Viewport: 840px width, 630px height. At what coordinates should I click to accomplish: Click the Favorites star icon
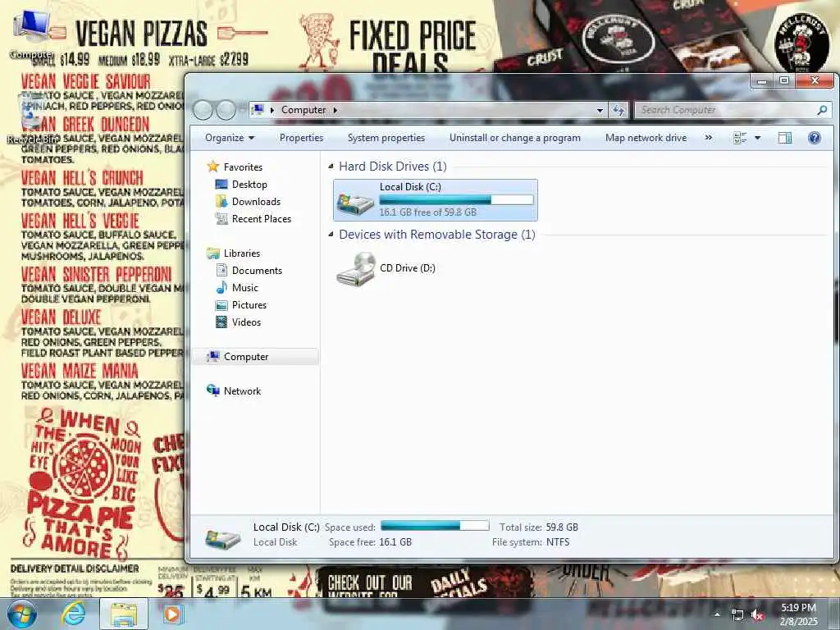click(213, 167)
